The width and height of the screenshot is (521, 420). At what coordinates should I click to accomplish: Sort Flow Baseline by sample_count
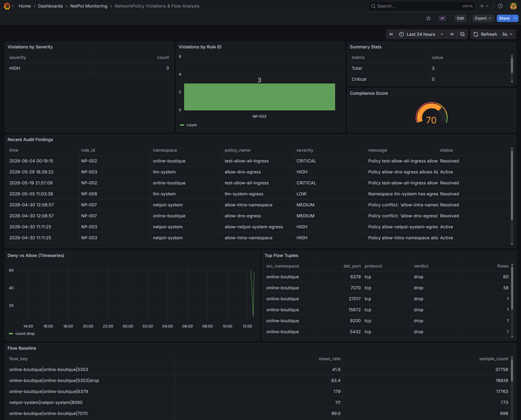(494, 359)
